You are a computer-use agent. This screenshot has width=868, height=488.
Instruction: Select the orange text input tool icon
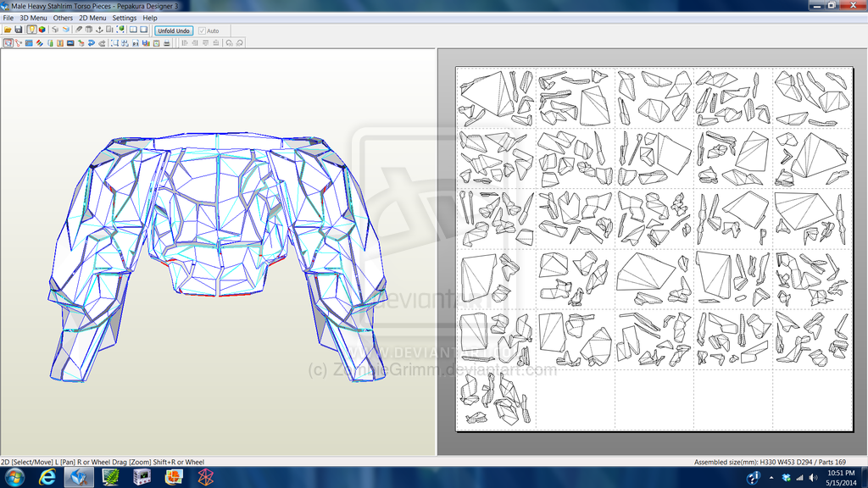click(x=60, y=43)
